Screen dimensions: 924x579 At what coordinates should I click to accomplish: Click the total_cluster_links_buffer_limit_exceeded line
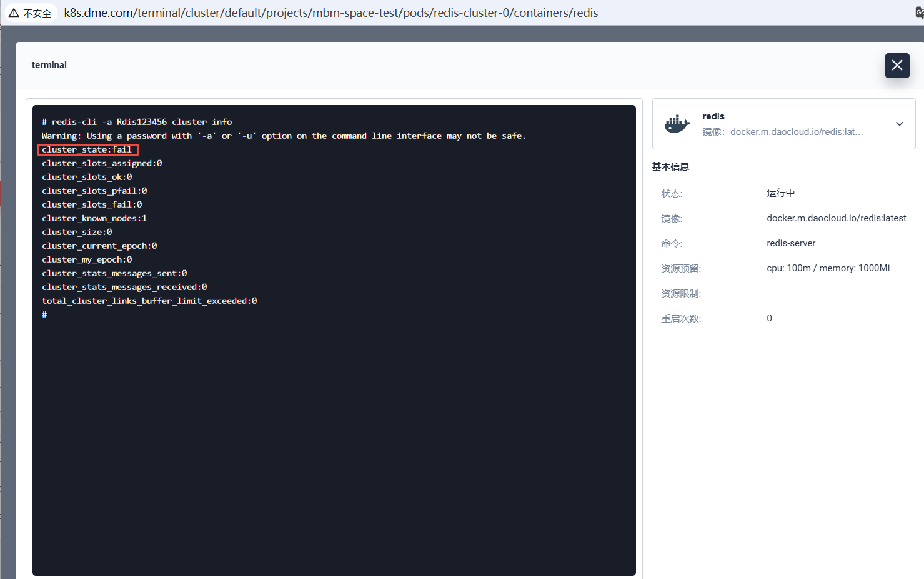pos(149,301)
